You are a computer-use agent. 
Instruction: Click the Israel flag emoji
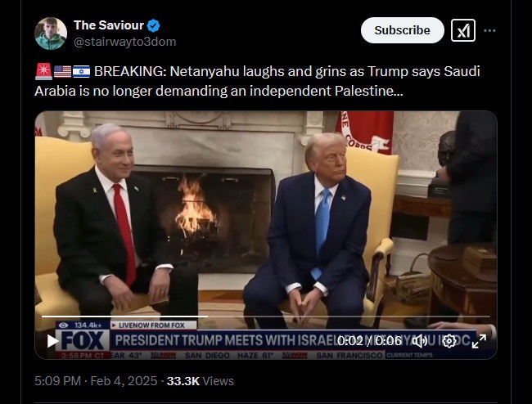point(81,71)
